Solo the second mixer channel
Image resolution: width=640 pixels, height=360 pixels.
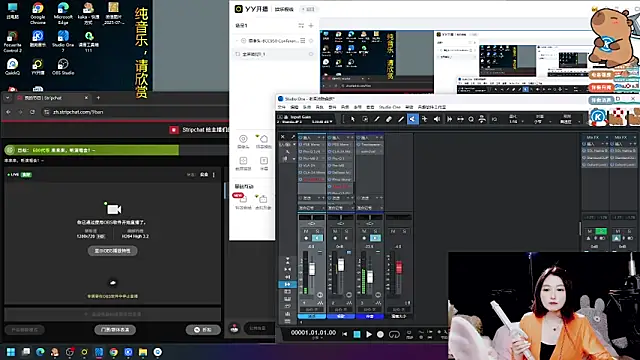pos(346,231)
